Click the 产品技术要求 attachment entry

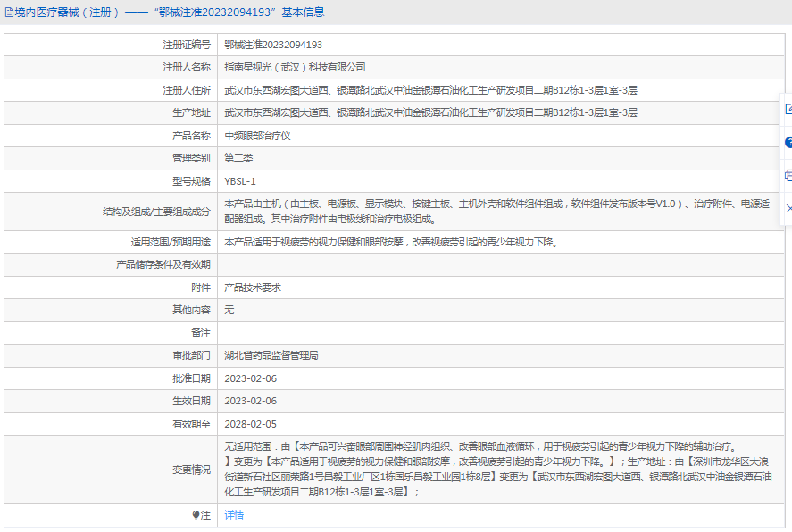coord(253,287)
